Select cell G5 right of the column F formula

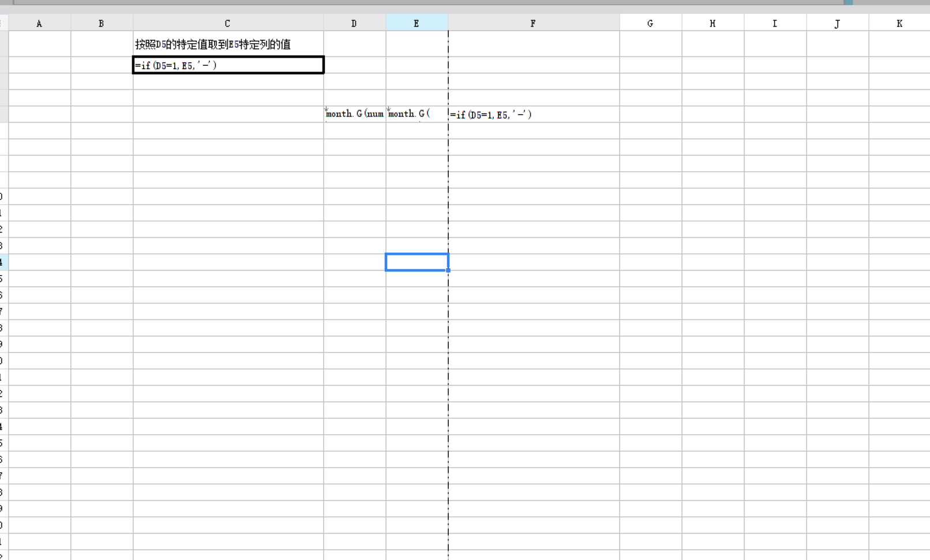pyautogui.click(x=651, y=114)
